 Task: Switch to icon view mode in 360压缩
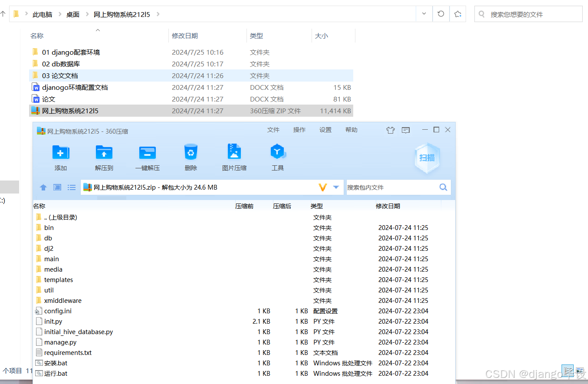[57, 187]
